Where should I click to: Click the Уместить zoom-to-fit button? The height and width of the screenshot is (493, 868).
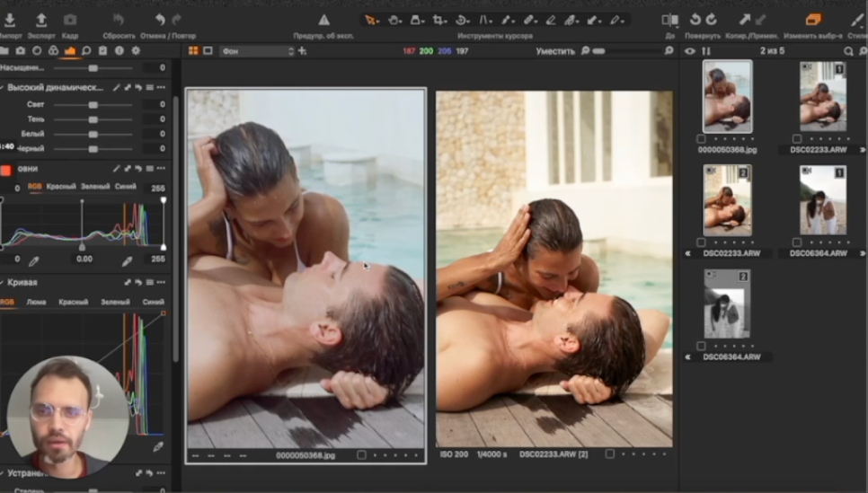point(554,51)
